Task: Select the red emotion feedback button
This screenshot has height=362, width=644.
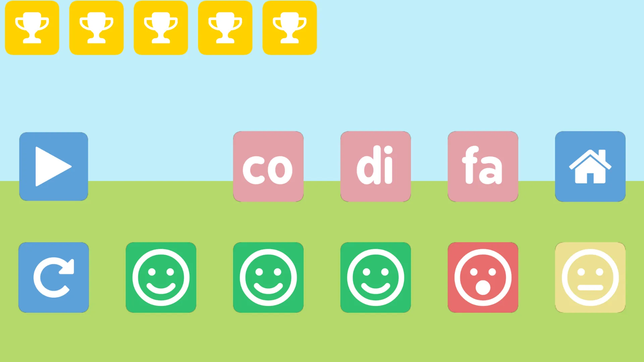Action: click(483, 278)
